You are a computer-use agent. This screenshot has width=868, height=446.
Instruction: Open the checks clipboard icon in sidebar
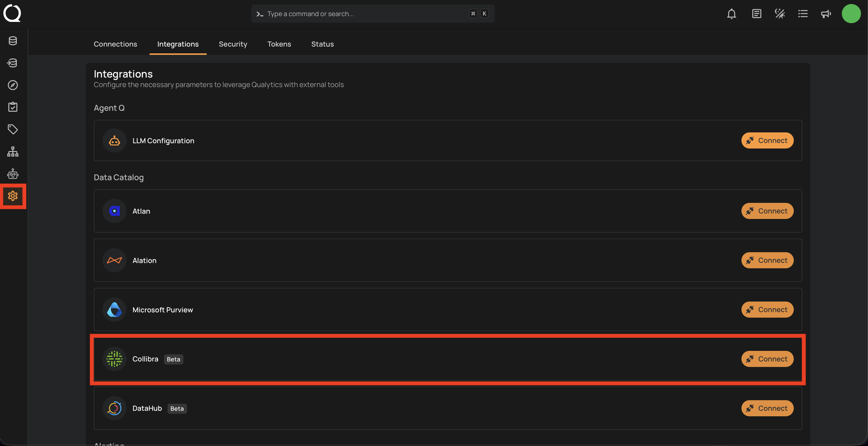(x=13, y=107)
